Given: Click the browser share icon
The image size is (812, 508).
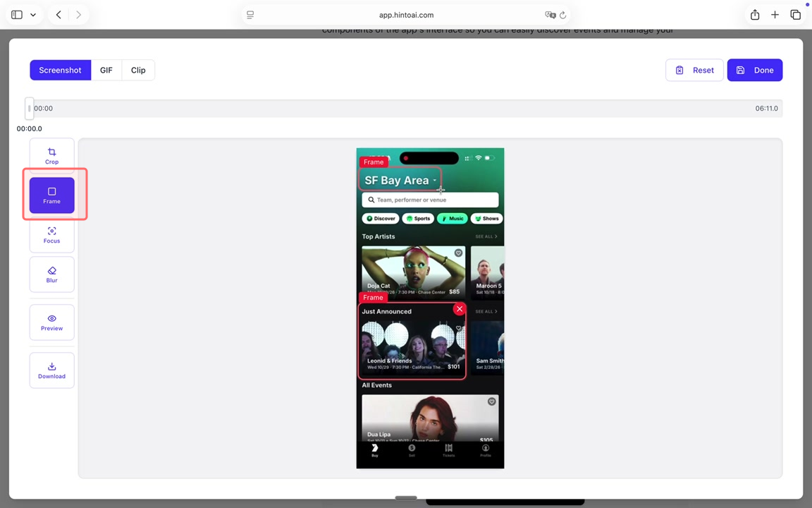Looking at the screenshot, I should [755, 15].
